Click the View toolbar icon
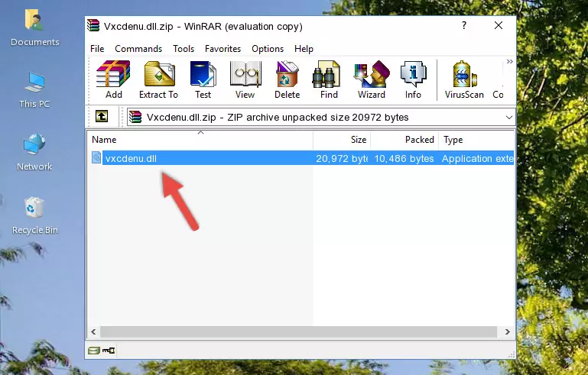The width and height of the screenshot is (588, 375). [x=245, y=79]
